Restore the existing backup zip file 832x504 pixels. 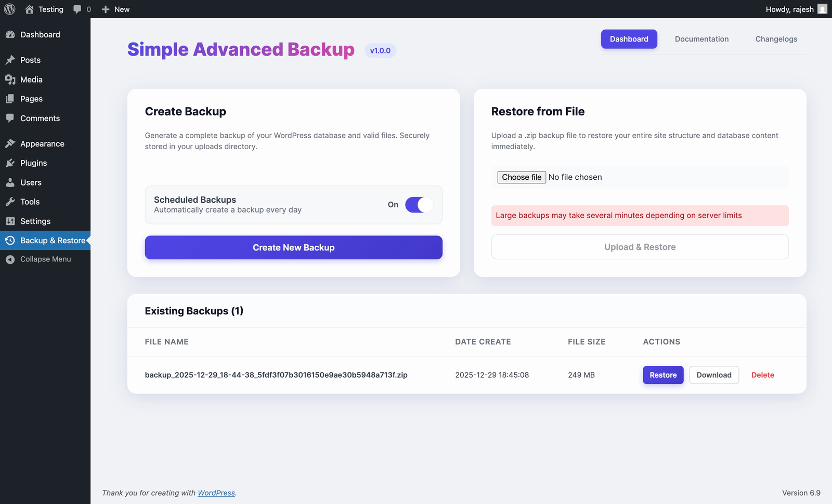click(663, 375)
